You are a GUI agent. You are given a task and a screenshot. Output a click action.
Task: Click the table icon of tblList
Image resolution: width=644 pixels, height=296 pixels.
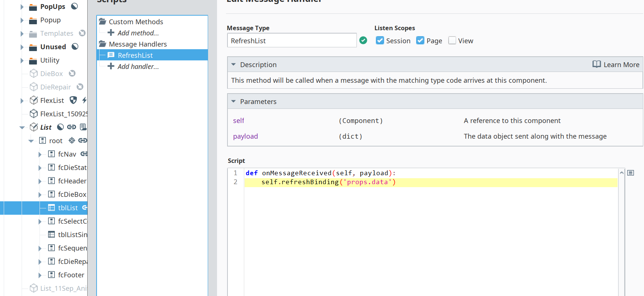[51, 208]
